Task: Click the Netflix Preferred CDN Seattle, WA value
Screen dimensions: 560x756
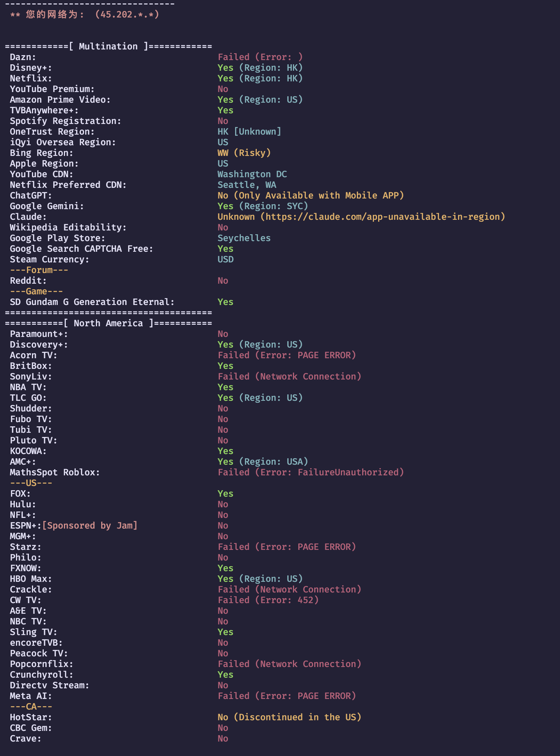Action: coord(247,185)
